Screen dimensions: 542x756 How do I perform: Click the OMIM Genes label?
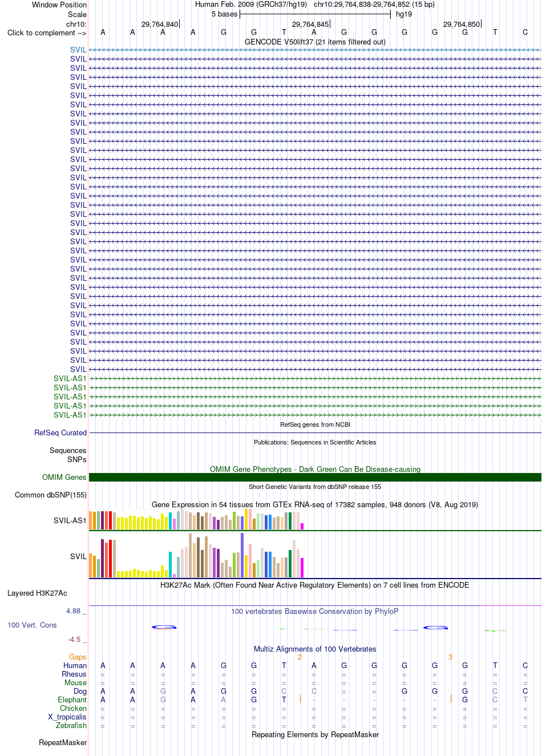64,477
